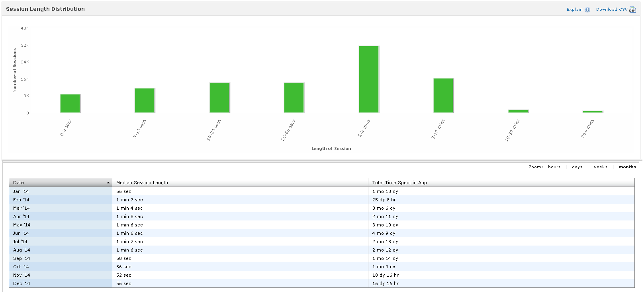Click the 1 min 8 sec value

(129, 216)
